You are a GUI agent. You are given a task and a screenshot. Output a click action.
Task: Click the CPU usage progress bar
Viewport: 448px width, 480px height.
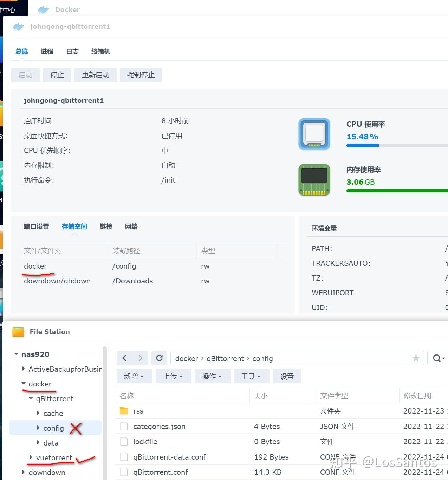tap(397, 145)
